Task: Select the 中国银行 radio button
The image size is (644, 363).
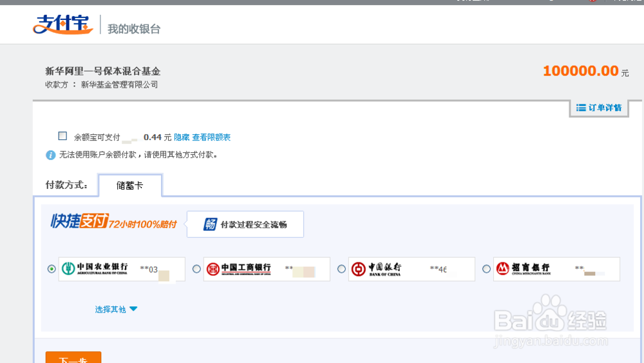Action: [x=341, y=269]
